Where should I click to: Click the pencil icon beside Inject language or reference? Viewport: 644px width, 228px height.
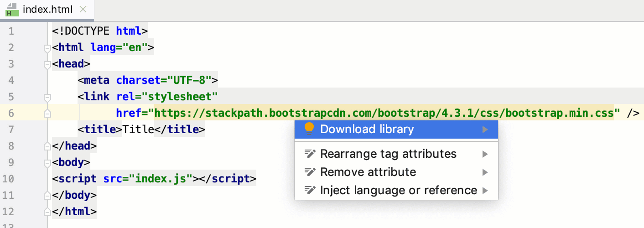click(310, 190)
